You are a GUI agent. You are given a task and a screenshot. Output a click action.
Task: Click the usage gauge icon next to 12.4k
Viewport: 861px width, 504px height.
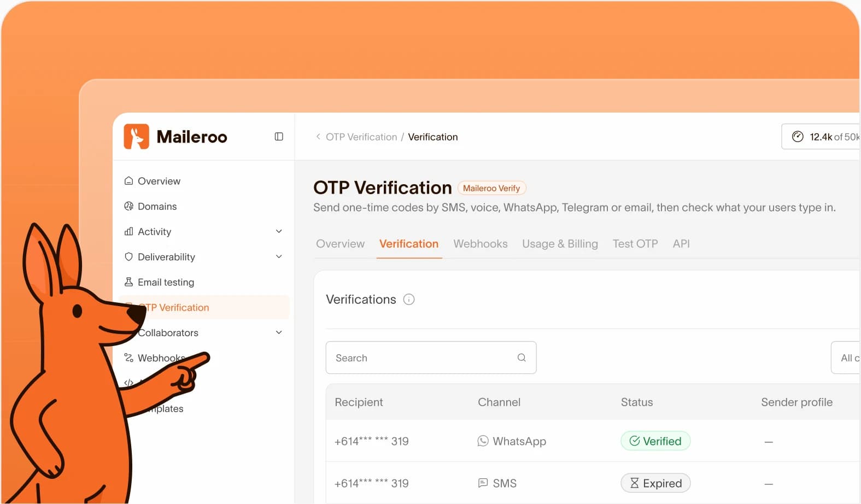tap(798, 137)
